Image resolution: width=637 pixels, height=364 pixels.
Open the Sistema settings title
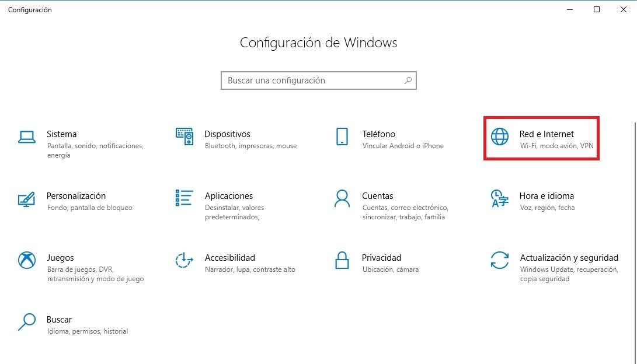point(61,134)
